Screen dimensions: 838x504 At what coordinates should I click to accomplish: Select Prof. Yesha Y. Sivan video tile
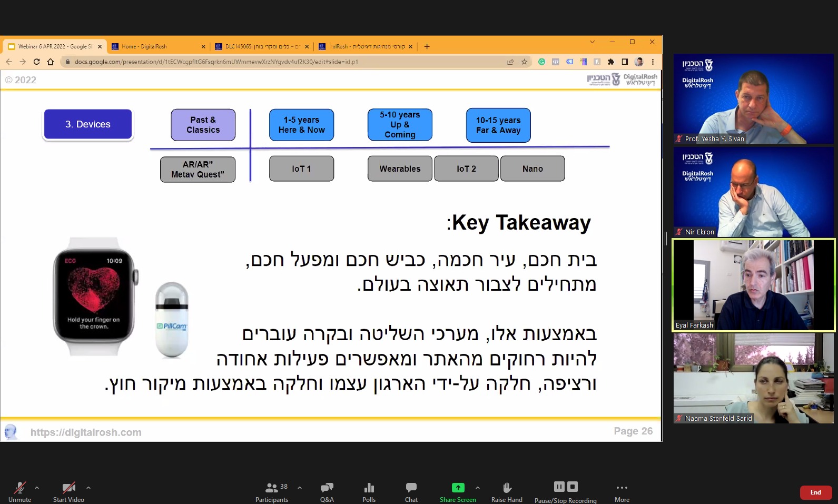coord(754,98)
